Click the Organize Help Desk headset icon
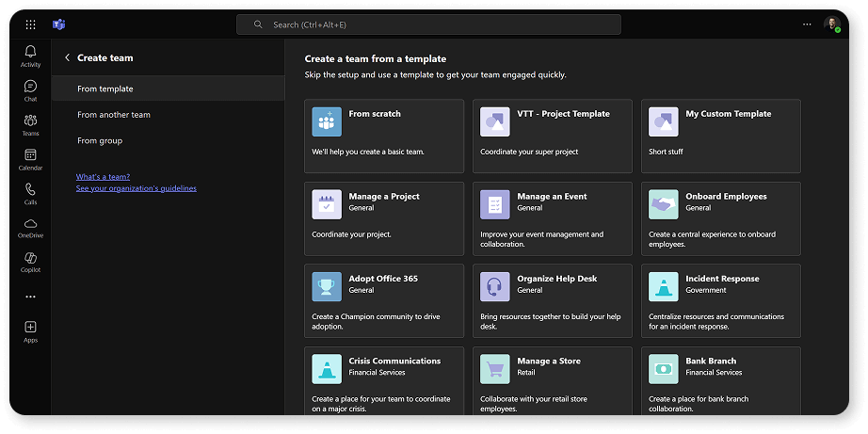The image size is (868, 434). pos(495,287)
